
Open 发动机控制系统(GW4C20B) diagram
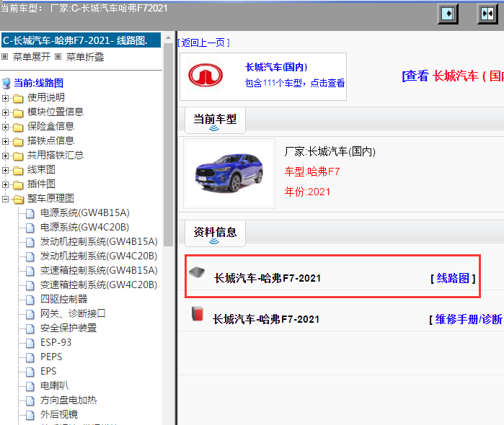click(99, 256)
